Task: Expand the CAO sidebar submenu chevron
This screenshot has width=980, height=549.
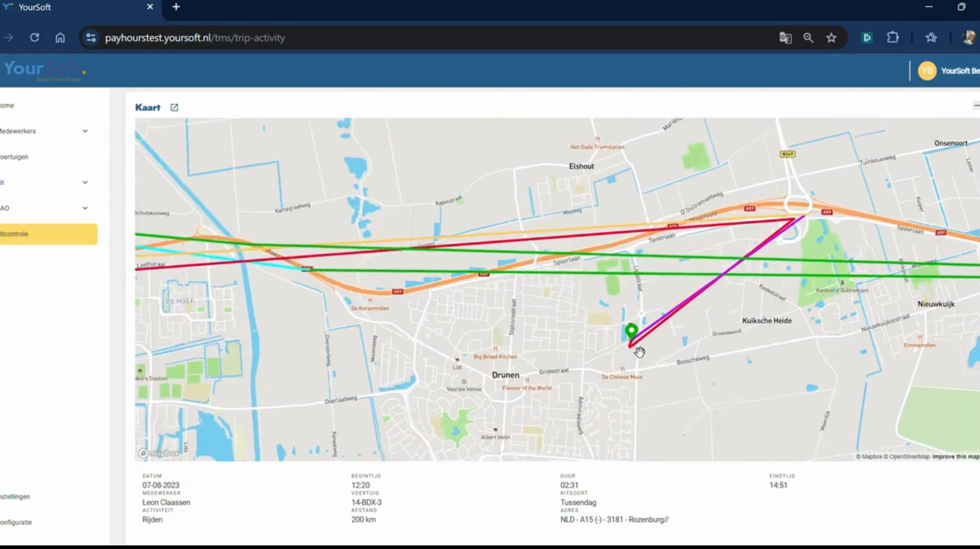Action: click(x=85, y=208)
